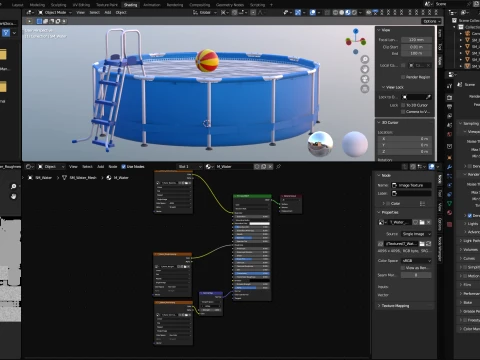The width and height of the screenshot is (480, 360).
Task: Enable the node custom Color checkbox
Action: (x=388, y=203)
